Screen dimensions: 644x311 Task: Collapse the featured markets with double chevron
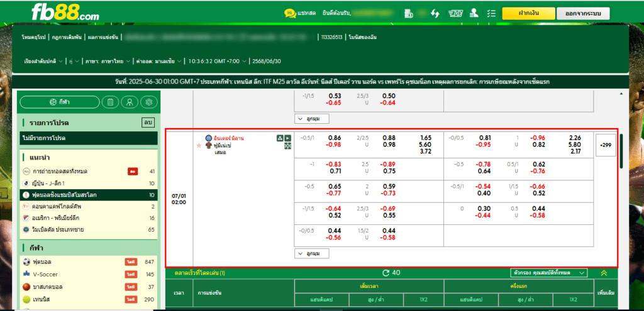(603, 273)
